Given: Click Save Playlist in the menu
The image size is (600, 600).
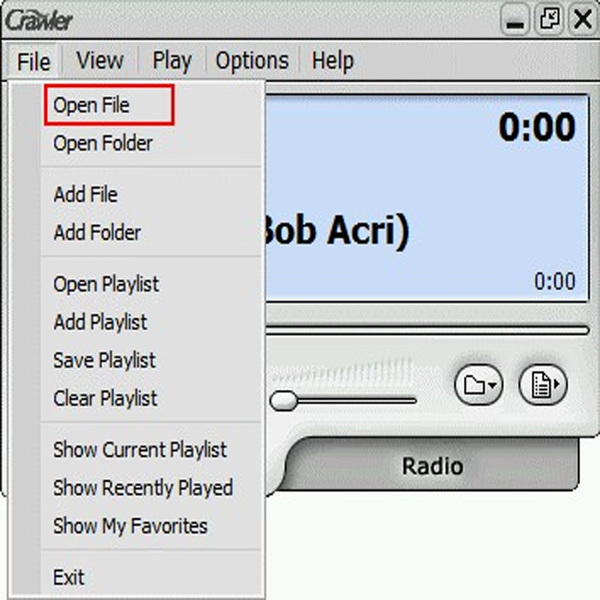Looking at the screenshot, I should (104, 360).
